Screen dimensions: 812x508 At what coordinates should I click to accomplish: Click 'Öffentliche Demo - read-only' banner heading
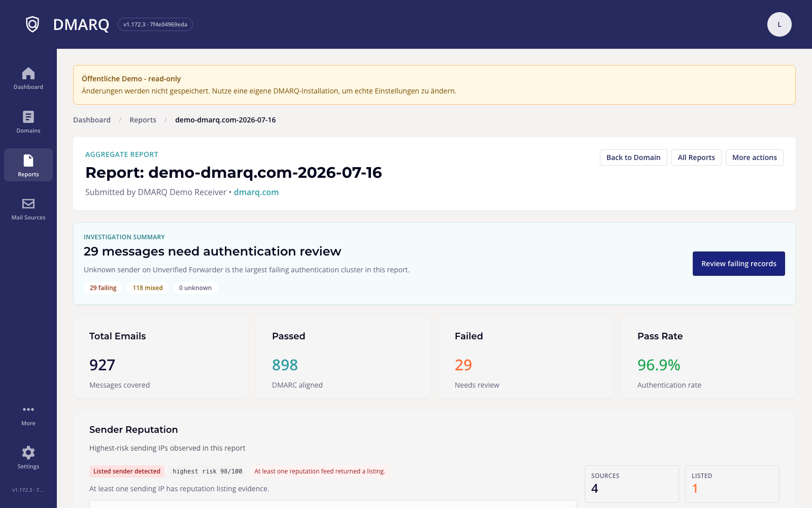click(131, 79)
